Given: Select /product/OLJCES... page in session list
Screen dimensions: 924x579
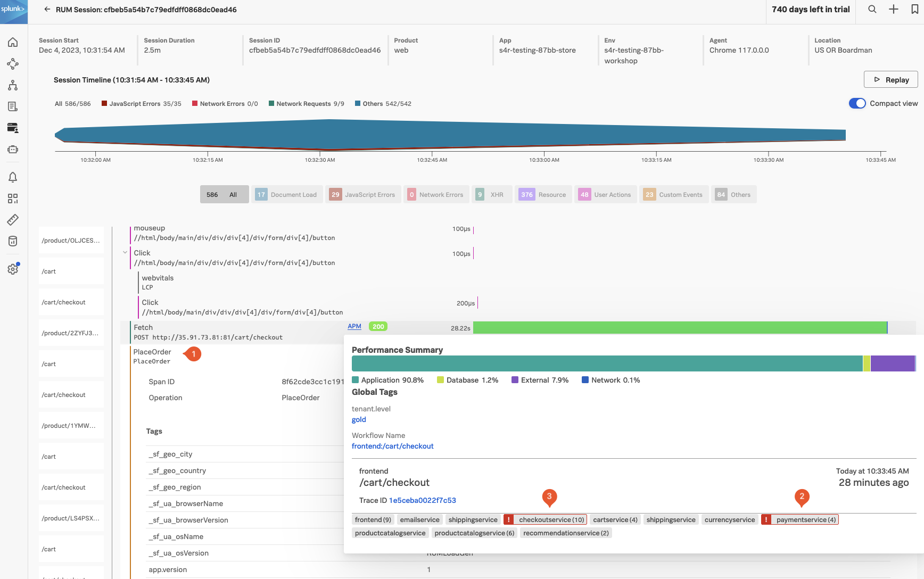Looking at the screenshot, I should [x=71, y=241].
